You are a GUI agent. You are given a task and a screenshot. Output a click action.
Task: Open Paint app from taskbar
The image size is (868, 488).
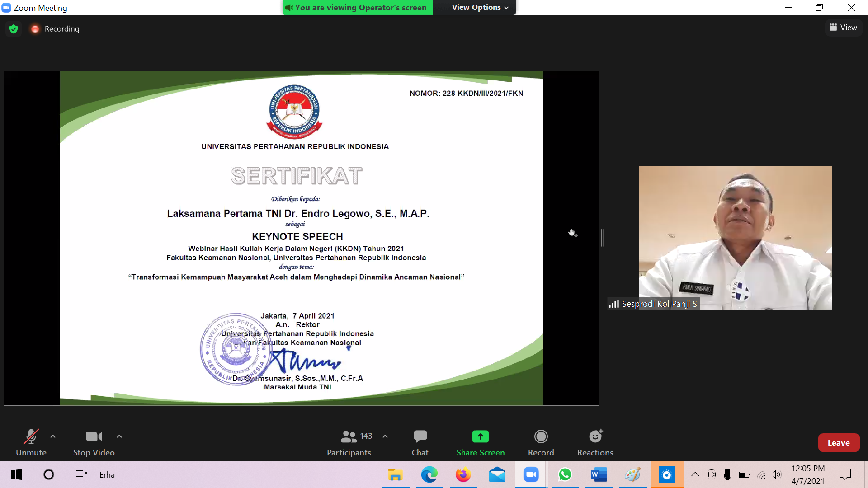point(633,474)
